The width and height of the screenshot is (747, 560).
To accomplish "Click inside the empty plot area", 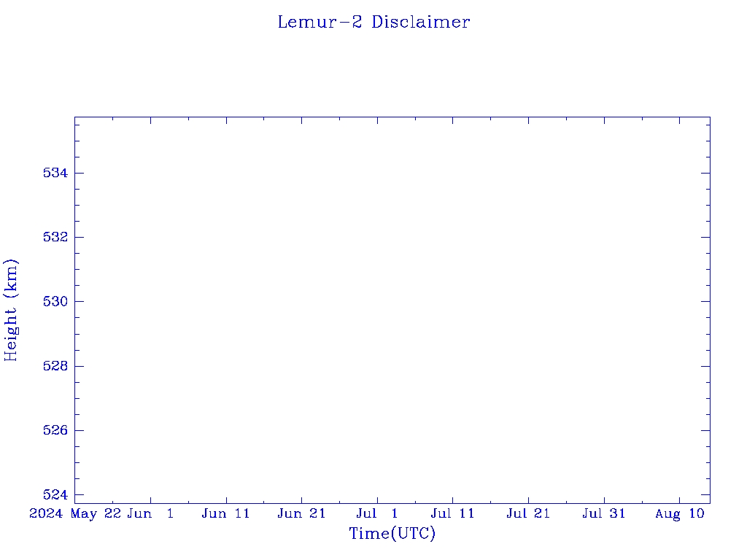I will pos(392,310).
